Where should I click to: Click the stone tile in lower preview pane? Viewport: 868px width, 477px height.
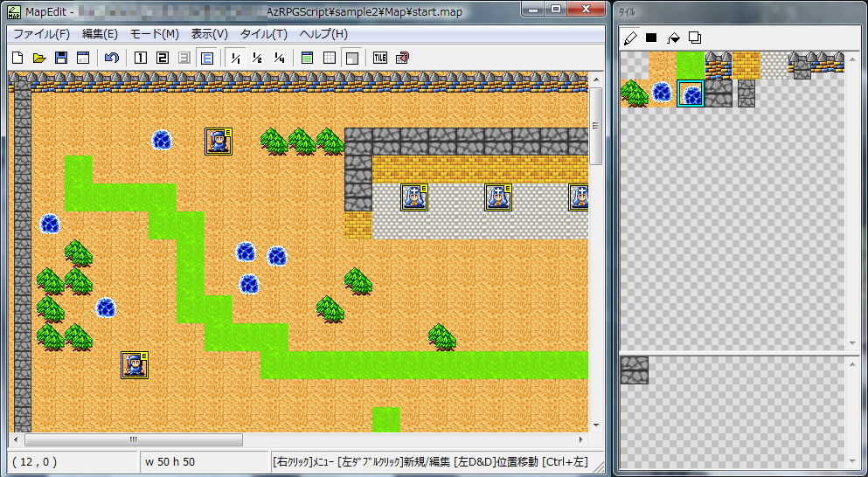pyautogui.click(x=635, y=370)
